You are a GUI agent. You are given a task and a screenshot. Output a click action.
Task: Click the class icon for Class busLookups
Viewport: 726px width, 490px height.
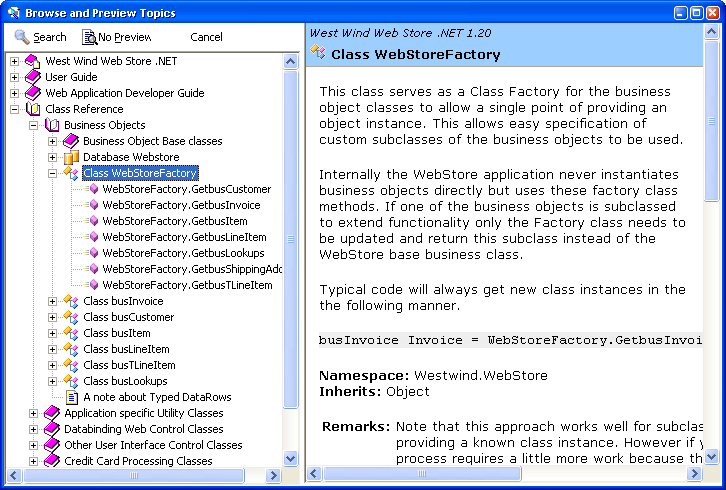coord(71,381)
